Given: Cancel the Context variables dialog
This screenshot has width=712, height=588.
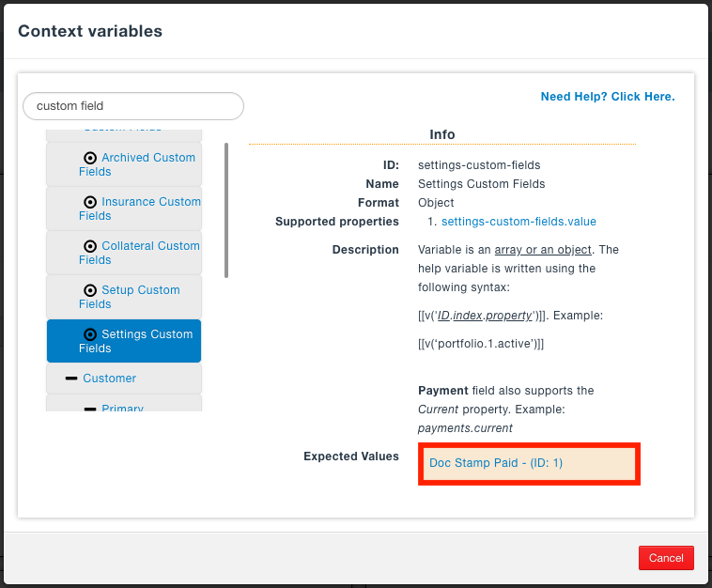Looking at the screenshot, I should pyautogui.click(x=666, y=558).
